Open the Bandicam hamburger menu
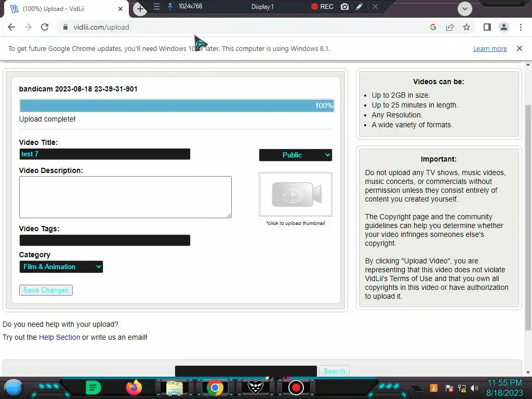Viewport: 532px width, 399px height. [156, 6]
